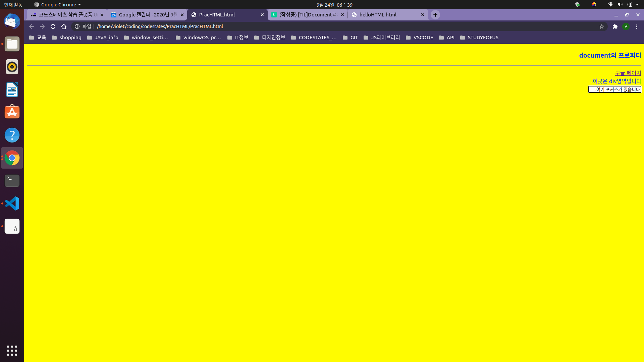Close the PracHTML.html tab
Image resolution: width=644 pixels, height=362 pixels.
[x=262, y=15]
